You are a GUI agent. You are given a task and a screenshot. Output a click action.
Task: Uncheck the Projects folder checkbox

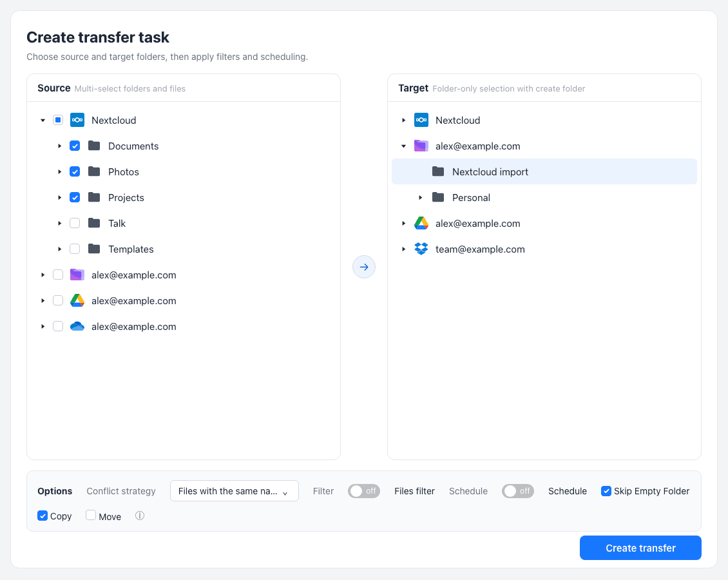[75, 197]
